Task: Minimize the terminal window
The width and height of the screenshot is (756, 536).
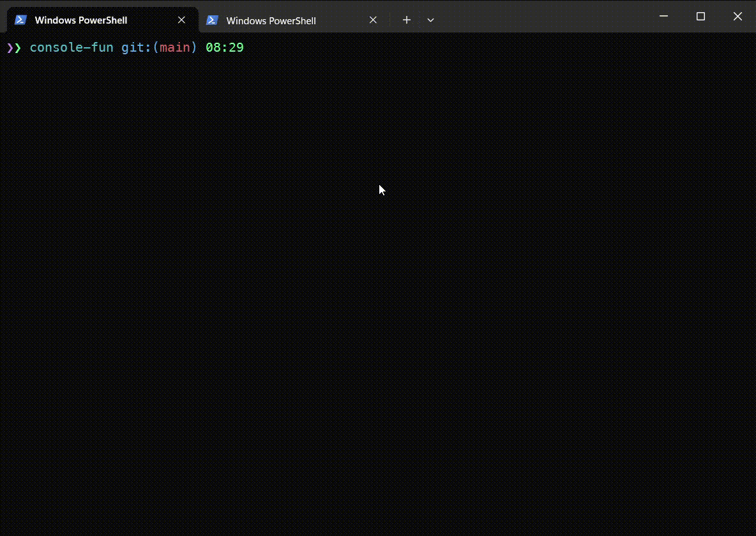Action: [x=663, y=17]
